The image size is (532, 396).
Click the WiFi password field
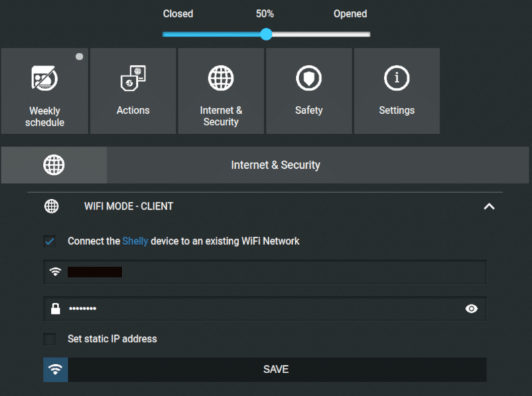pyautogui.click(x=265, y=308)
